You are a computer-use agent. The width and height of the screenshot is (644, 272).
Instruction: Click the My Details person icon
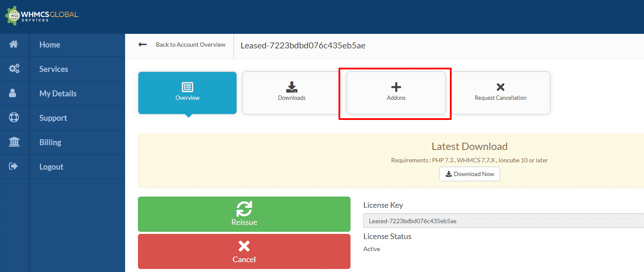(x=14, y=93)
